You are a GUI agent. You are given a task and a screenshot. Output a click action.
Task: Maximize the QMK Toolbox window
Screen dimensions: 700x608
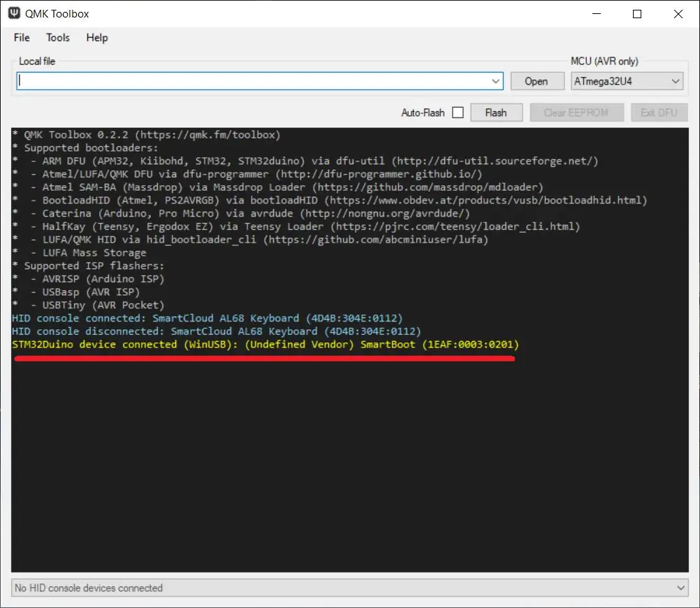click(x=637, y=14)
